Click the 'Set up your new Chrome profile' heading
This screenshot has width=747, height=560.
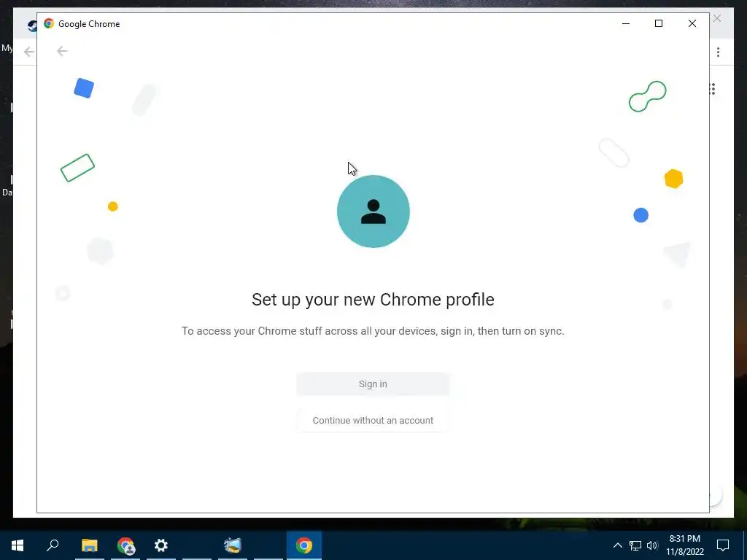(x=373, y=300)
